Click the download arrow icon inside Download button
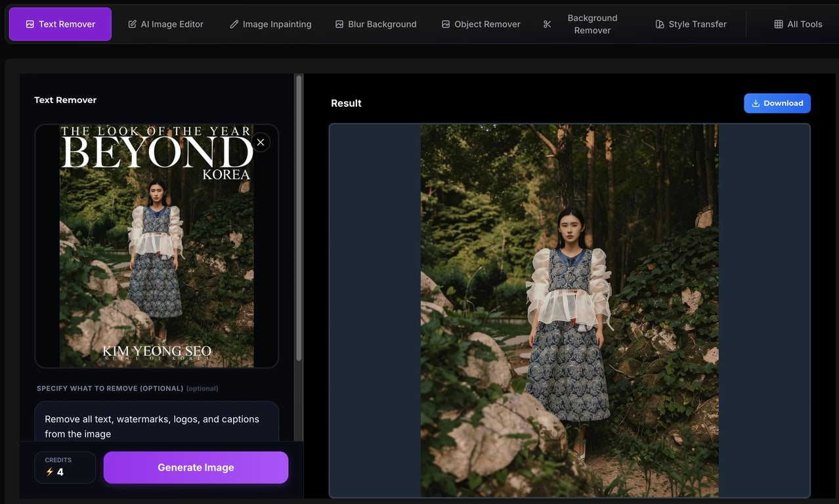839x504 pixels. [x=756, y=102]
